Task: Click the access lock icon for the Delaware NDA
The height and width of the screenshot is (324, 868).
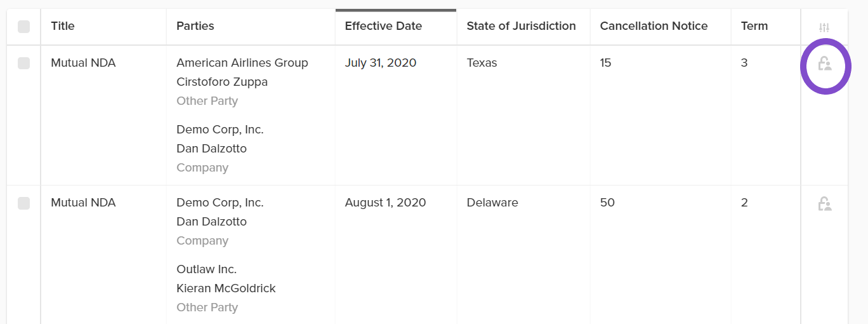Action: (x=825, y=203)
